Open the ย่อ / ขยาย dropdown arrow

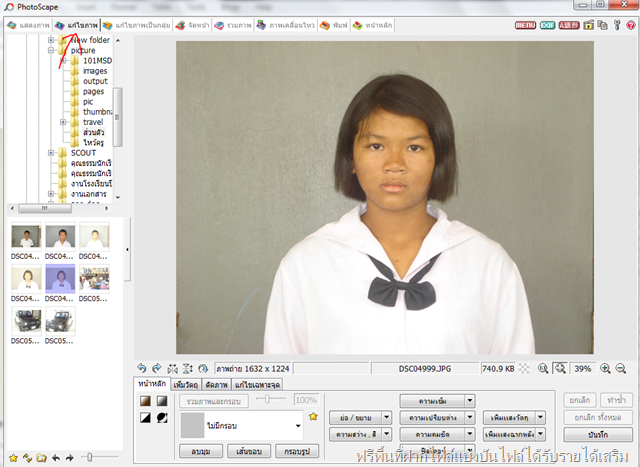point(387,418)
